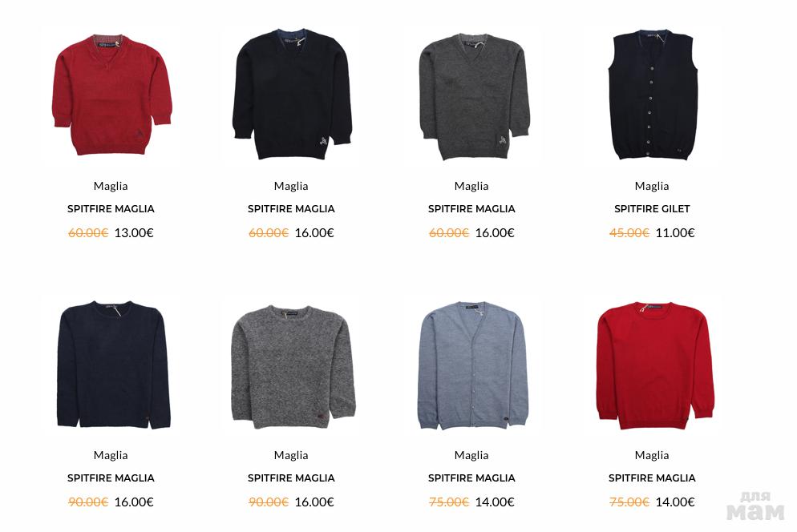Click SPITFIRE MAGLIA title under grey melange sweater
The width and height of the screenshot is (797, 532).
coord(291,478)
